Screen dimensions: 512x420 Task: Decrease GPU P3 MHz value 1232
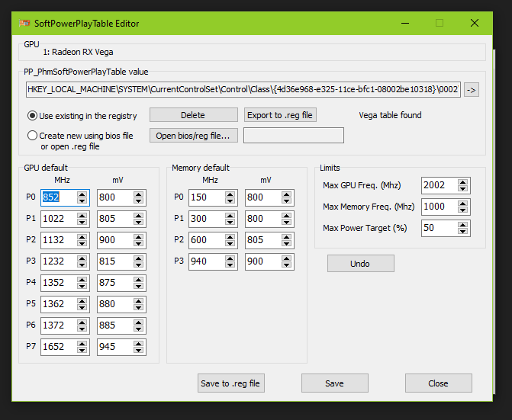pos(82,265)
